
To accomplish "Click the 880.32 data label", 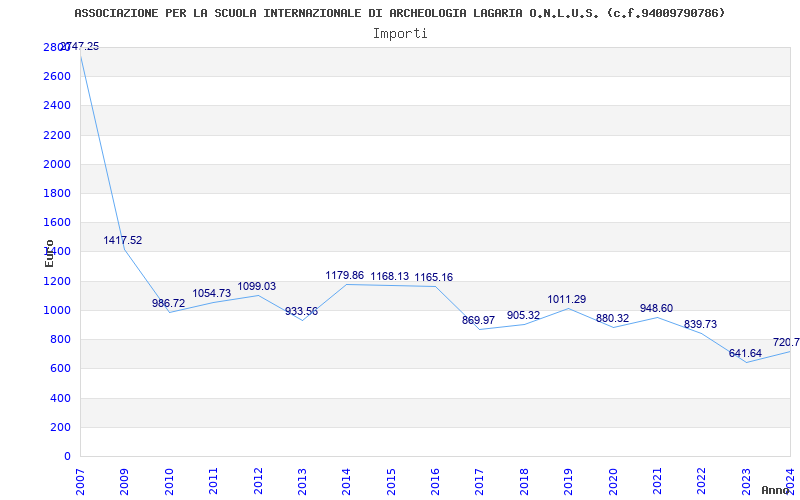I will [x=612, y=318].
